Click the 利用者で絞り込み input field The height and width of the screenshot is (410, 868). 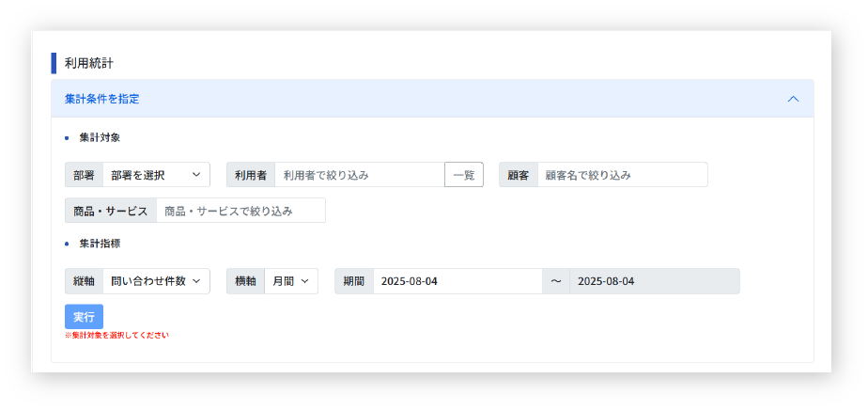click(359, 175)
